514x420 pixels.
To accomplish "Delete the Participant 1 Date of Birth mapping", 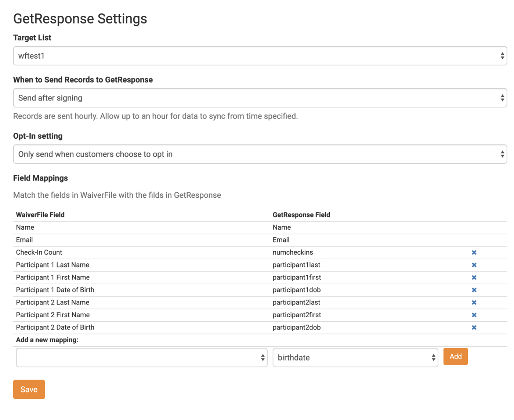I will tap(474, 290).
